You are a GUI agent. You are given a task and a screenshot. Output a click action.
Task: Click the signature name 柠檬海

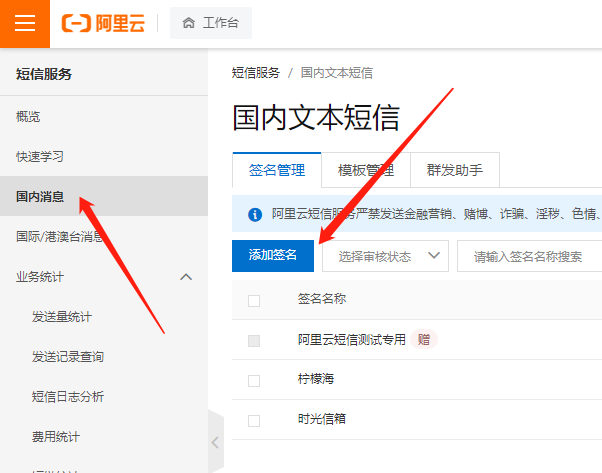[316, 379]
